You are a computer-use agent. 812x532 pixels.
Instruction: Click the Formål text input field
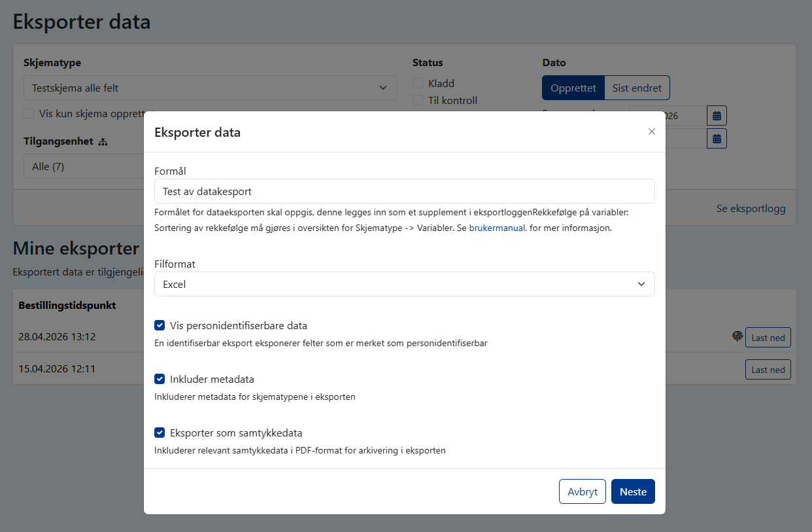pos(404,191)
